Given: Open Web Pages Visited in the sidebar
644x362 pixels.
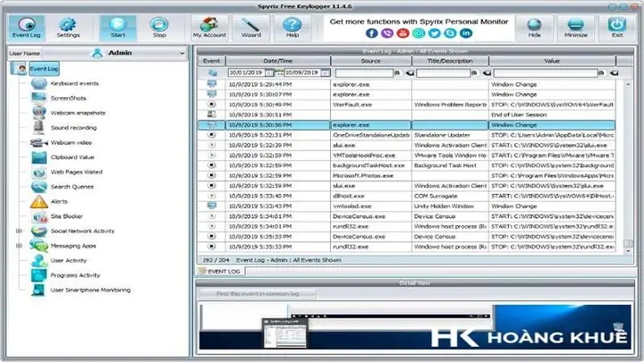Looking at the screenshot, I should pos(76,172).
